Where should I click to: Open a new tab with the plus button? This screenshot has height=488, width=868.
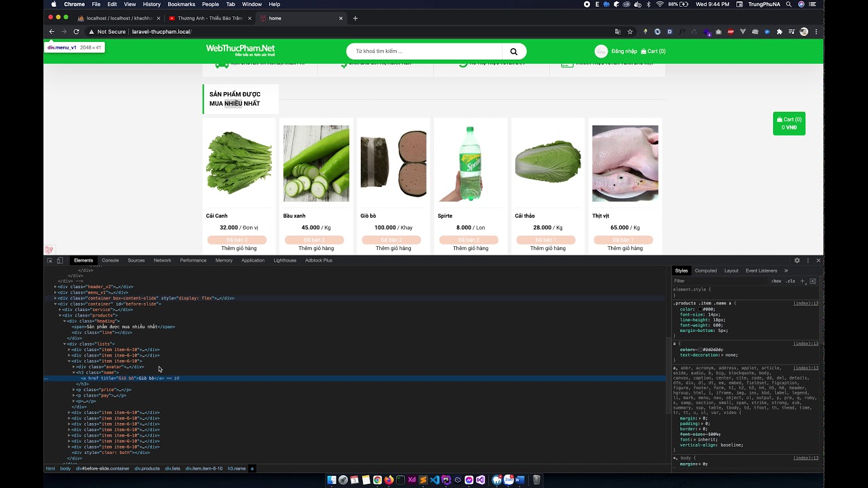pyautogui.click(x=355, y=18)
